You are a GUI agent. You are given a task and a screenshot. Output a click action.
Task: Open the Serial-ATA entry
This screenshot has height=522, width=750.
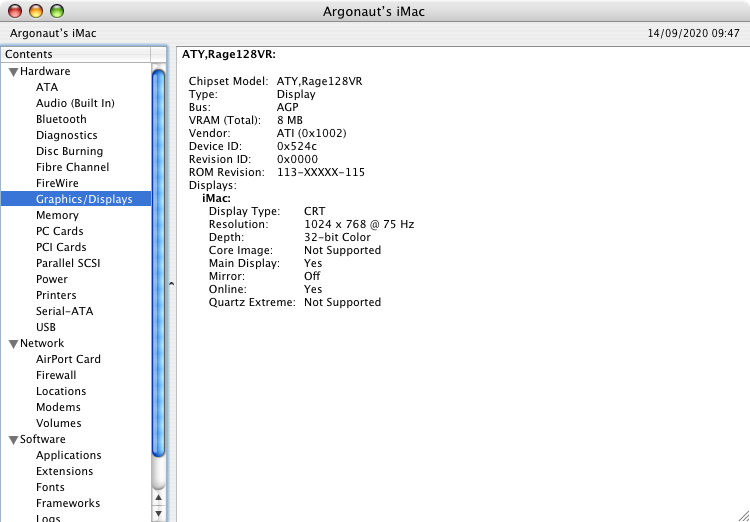coord(64,311)
